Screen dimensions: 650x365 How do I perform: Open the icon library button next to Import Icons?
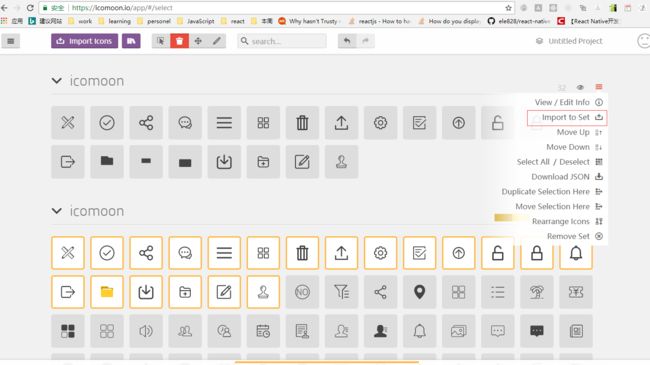pyautogui.click(x=131, y=41)
